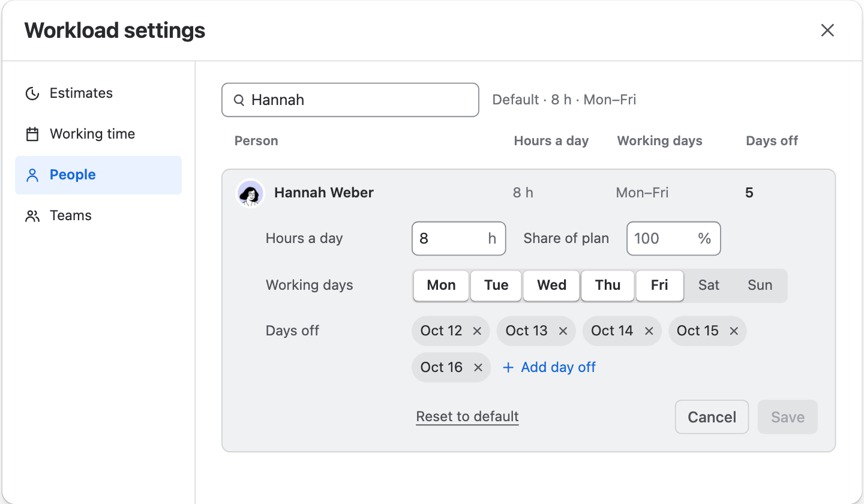This screenshot has width=864, height=504.
Task: Remove the Oct 15 day off
Action: pos(734,331)
